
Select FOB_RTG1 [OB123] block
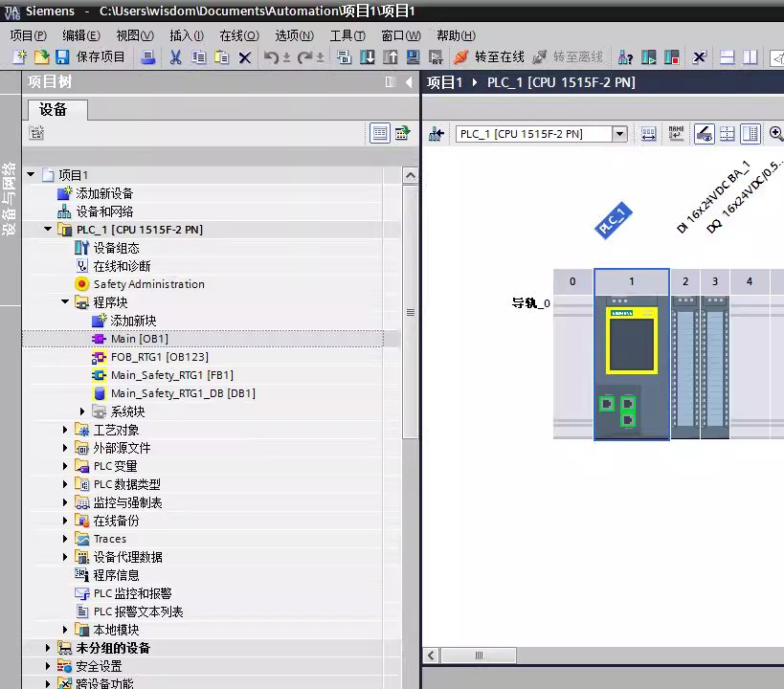[x=160, y=357]
